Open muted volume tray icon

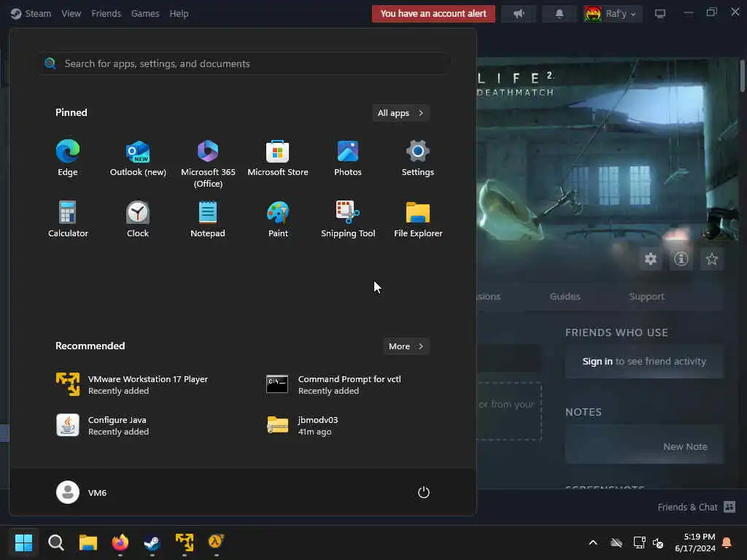click(658, 542)
